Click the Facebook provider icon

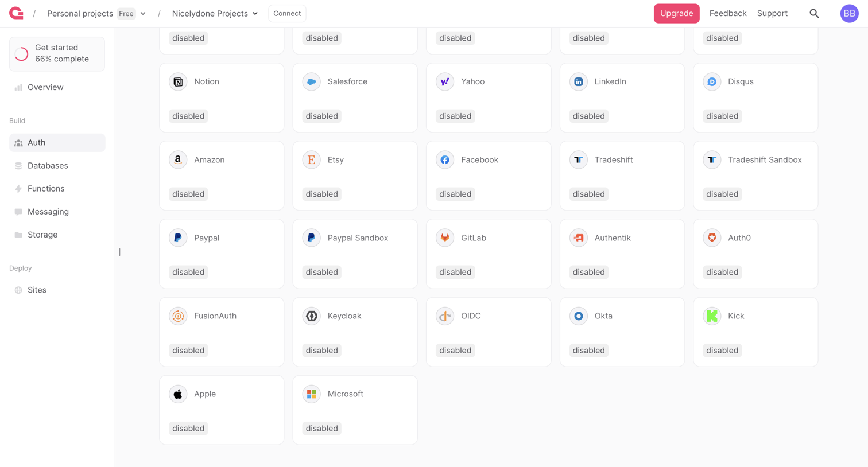pos(445,159)
